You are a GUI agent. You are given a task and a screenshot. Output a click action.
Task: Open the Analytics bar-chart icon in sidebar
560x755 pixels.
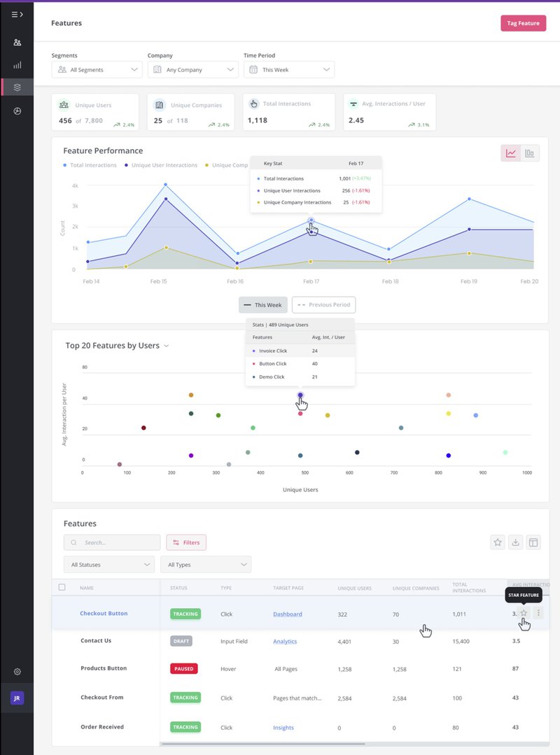[17, 64]
